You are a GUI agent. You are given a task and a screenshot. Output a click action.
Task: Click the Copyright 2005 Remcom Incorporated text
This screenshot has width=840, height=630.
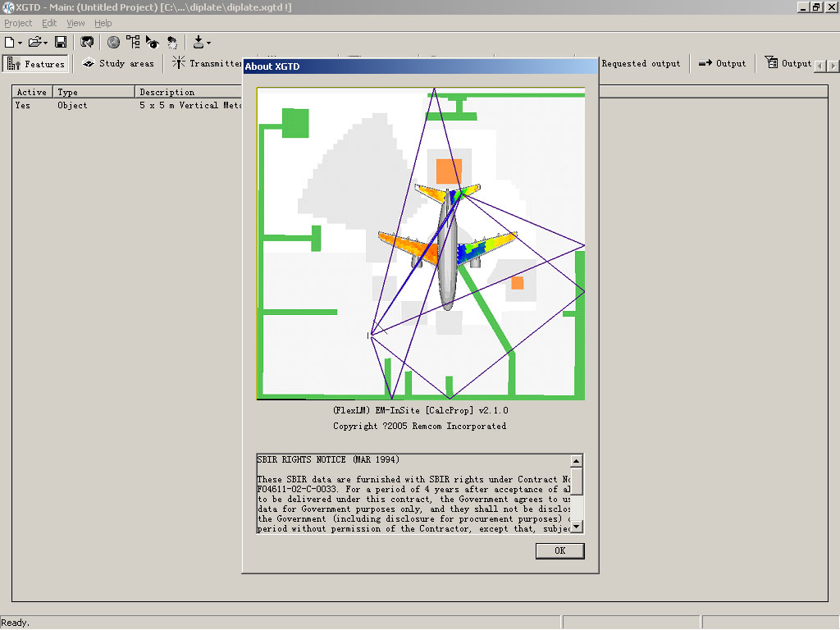pyautogui.click(x=419, y=427)
